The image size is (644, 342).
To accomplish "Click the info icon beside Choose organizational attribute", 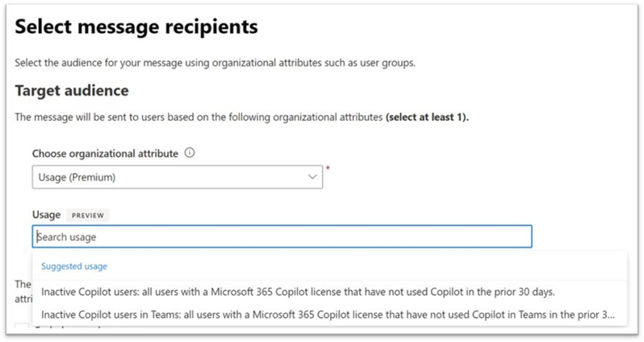I will 190,153.
